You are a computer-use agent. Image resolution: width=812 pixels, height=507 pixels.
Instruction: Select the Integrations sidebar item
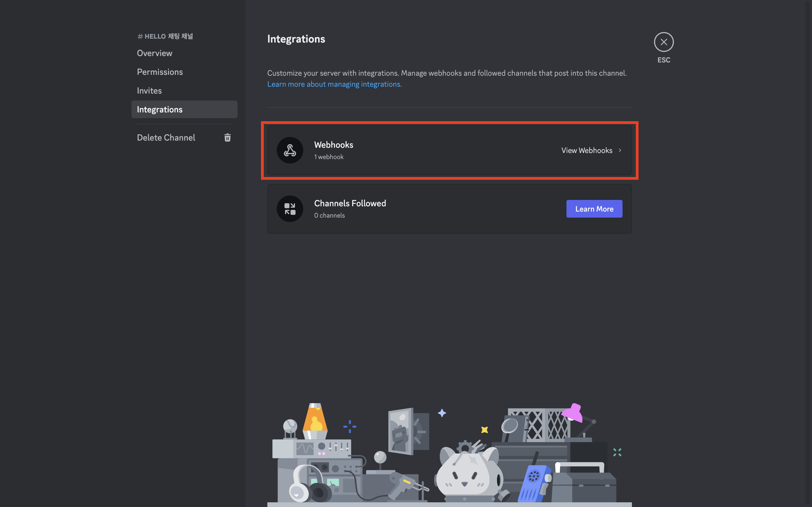click(160, 109)
